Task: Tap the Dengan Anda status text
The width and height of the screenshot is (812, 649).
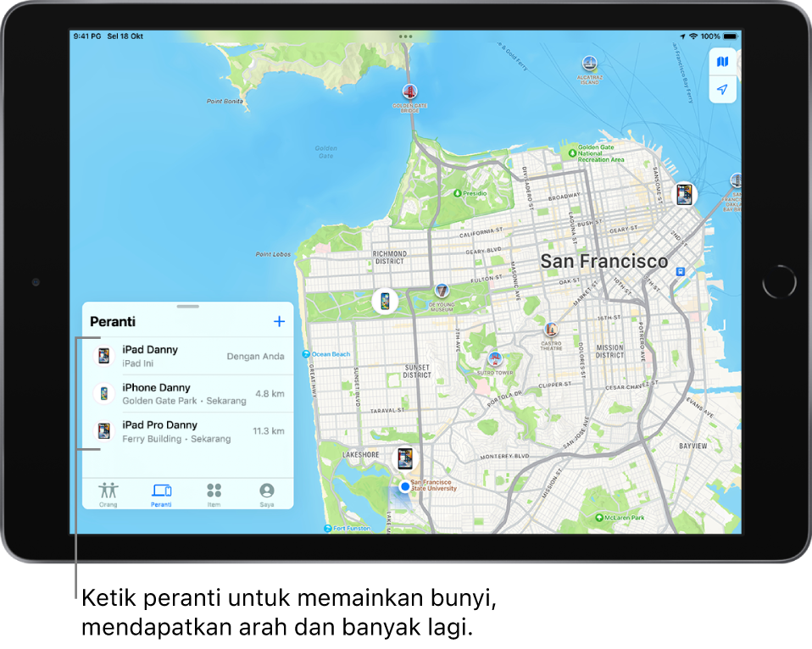Action: (x=255, y=356)
